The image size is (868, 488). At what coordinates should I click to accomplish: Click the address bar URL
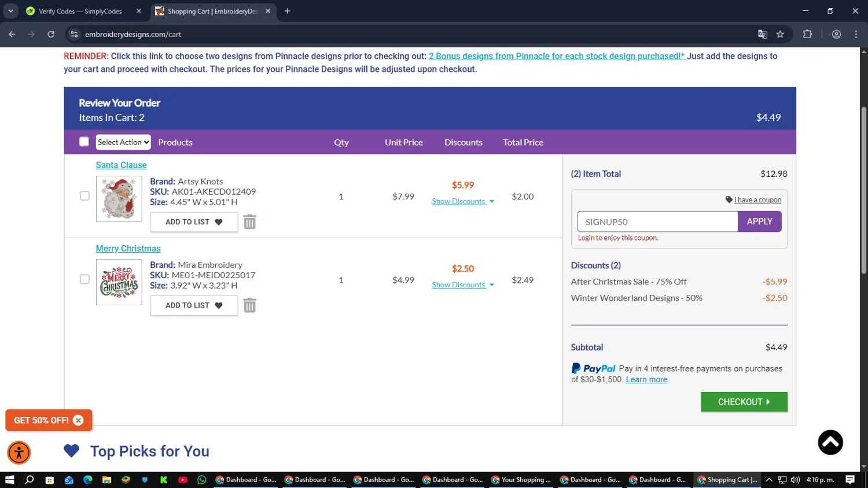click(x=133, y=34)
